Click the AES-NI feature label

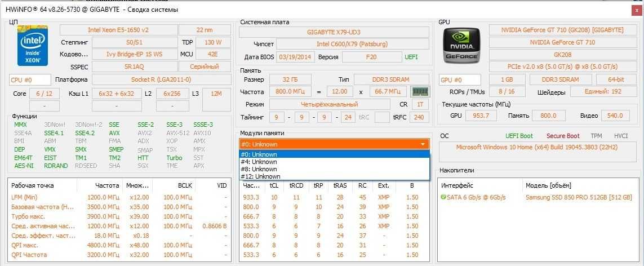click(25, 166)
